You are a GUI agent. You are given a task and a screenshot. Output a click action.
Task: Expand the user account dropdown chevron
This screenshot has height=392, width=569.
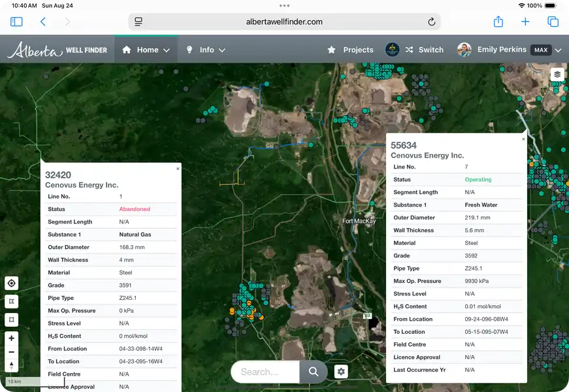[x=558, y=50]
